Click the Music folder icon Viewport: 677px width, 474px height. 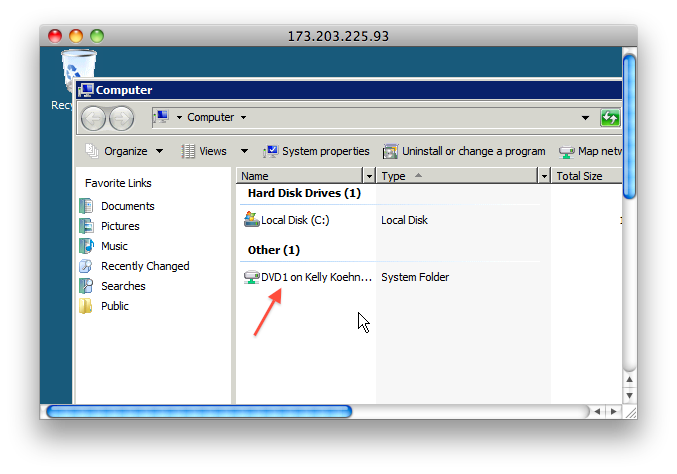(x=86, y=246)
